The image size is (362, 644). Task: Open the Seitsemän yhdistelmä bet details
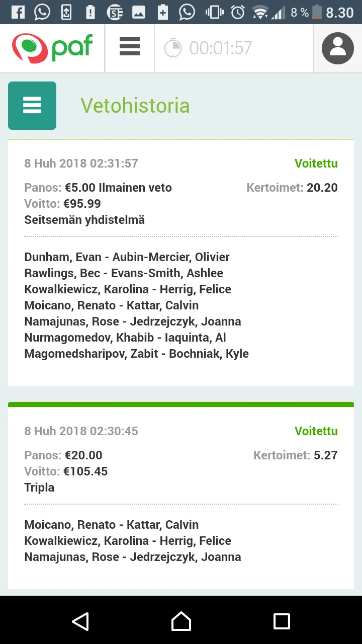[84, 220]
